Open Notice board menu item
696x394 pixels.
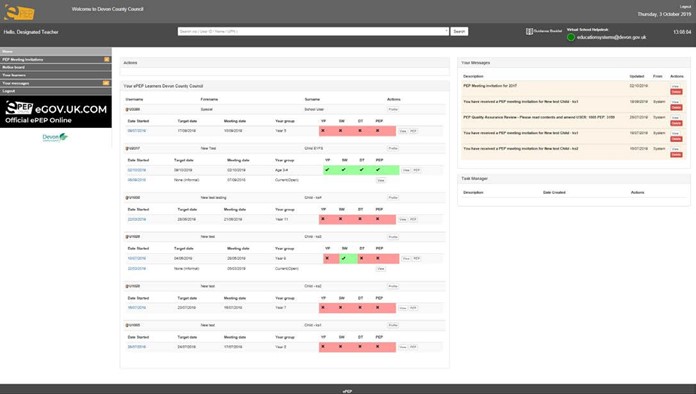(x=55, y=67)
